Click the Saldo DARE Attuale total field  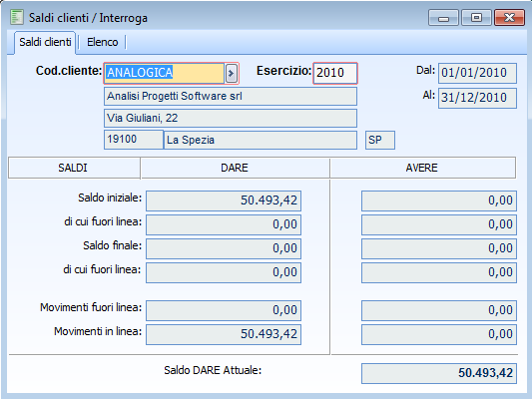coord(439,373)
